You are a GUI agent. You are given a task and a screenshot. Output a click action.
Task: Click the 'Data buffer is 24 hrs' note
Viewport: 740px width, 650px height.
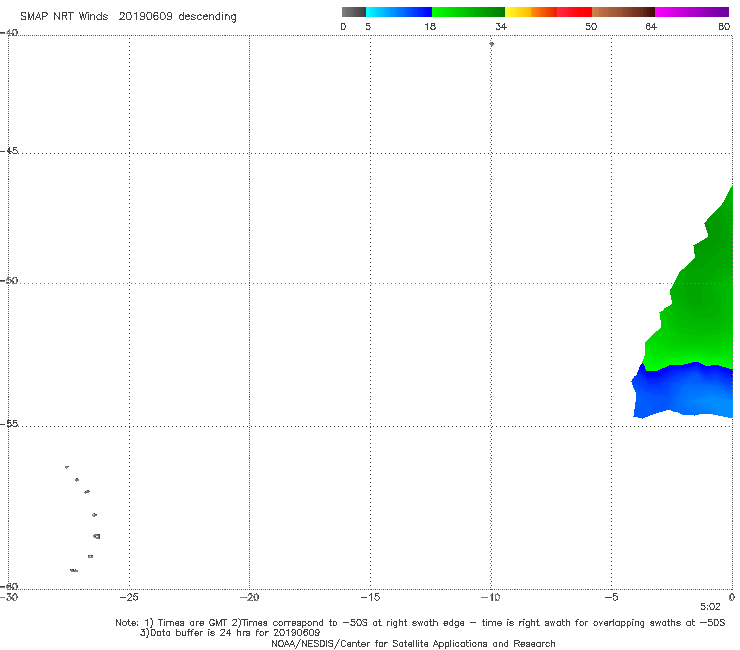click(x=230, y=633)
